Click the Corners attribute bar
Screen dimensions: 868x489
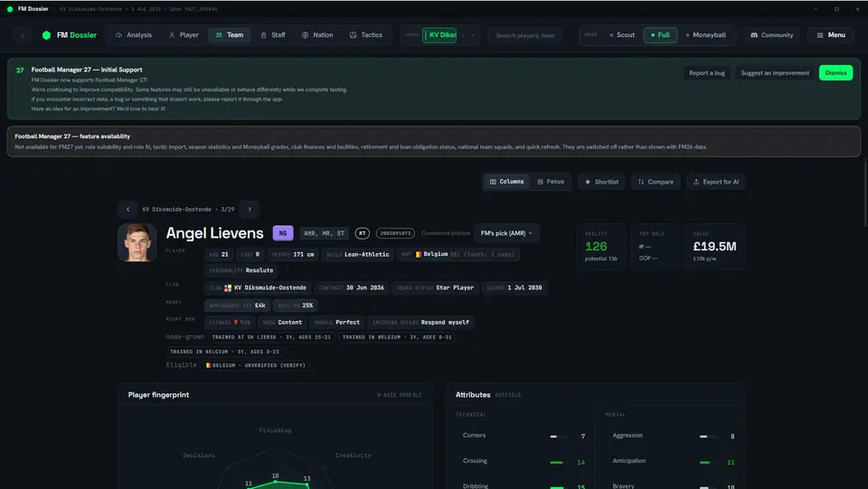[x=559, y=437]
